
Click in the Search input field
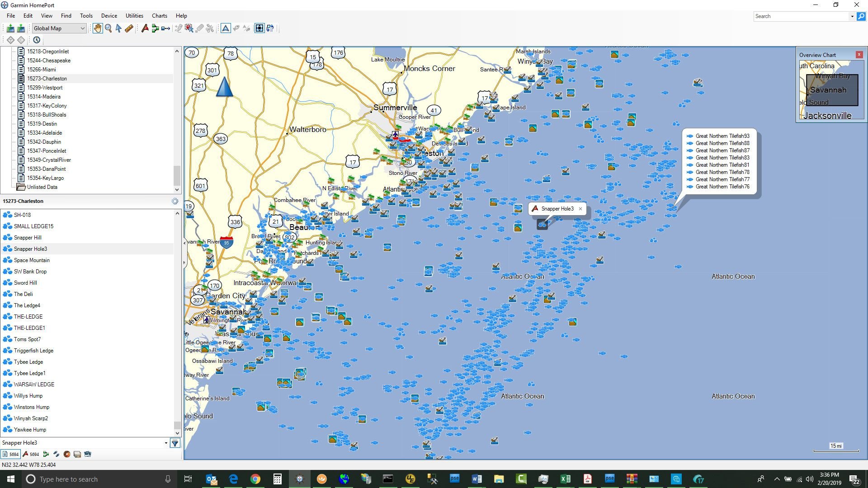(802, 16)
